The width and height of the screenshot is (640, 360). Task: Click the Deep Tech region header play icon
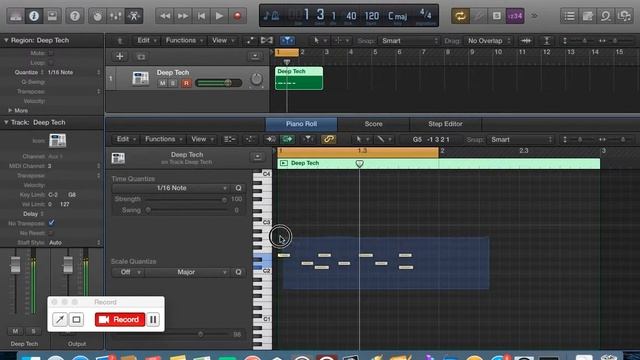(284, 163)
